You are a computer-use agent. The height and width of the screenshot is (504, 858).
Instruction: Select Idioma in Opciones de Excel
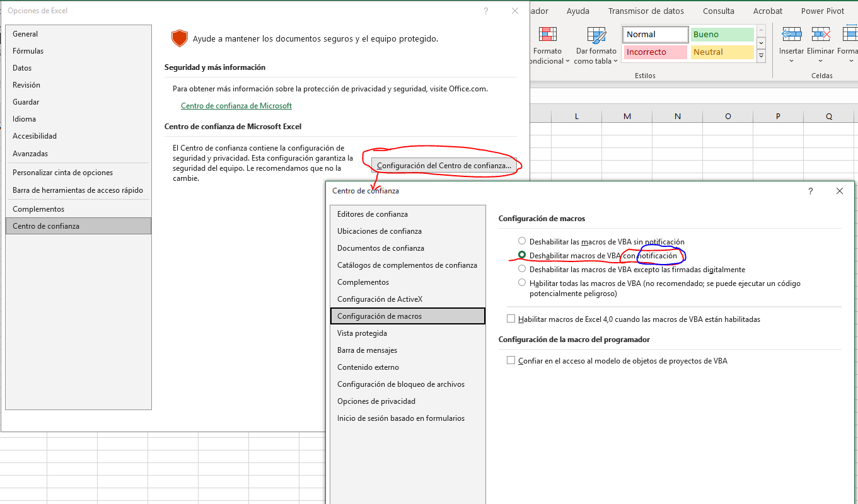point(78,119)
